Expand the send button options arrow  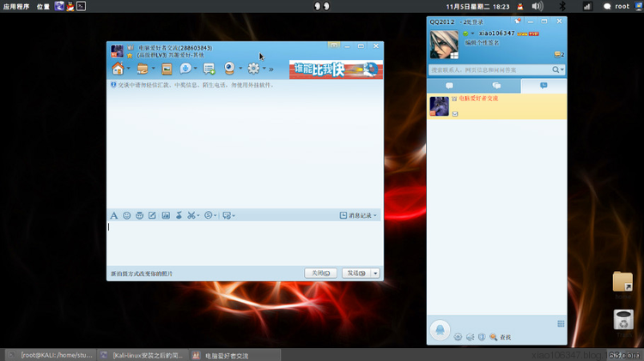[375, 273]
